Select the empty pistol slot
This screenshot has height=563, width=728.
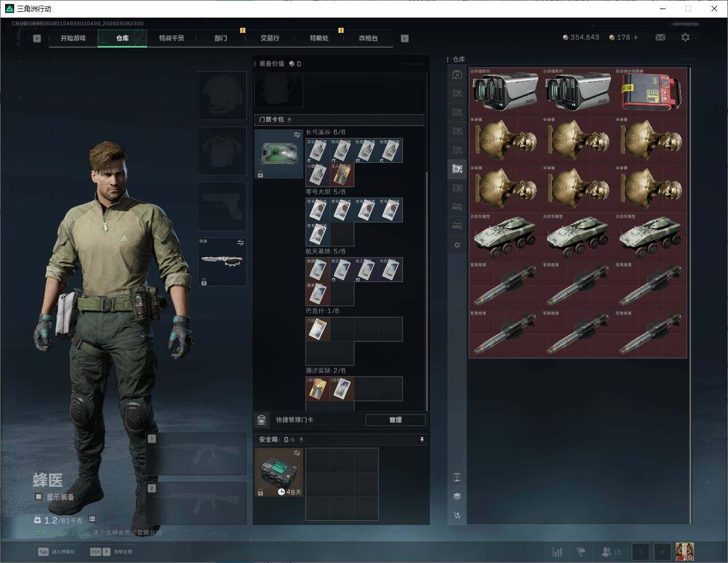coord(223,206)
